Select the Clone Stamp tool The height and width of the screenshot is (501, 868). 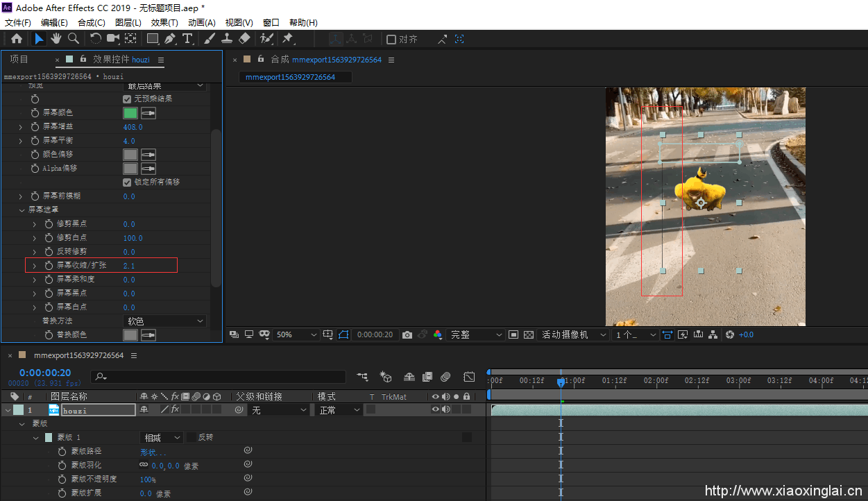[227, 39]
